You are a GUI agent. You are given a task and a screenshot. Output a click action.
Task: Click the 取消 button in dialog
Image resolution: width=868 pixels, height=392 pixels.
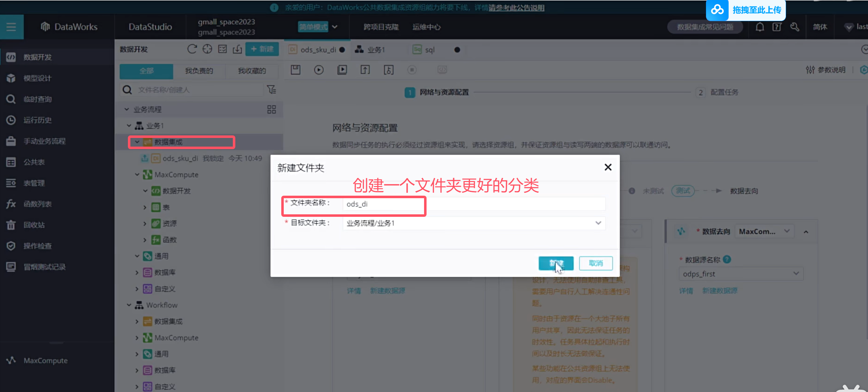click(595, 263)
